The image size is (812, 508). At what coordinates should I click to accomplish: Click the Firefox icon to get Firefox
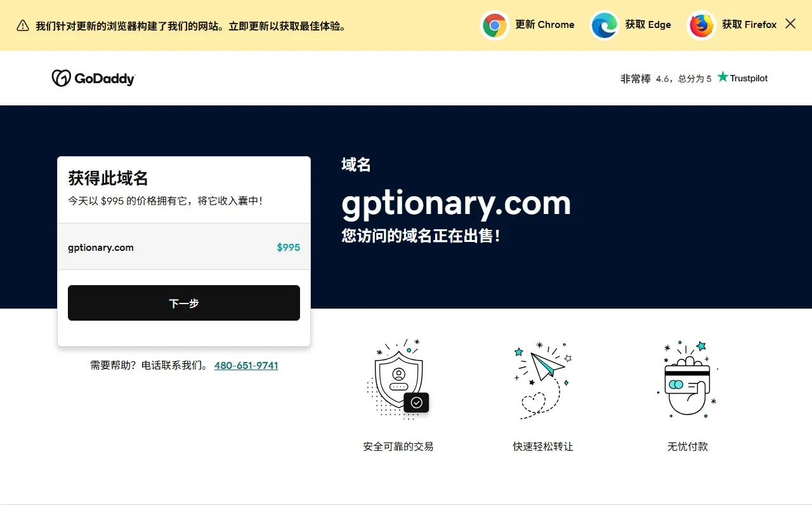click(701, 25)
